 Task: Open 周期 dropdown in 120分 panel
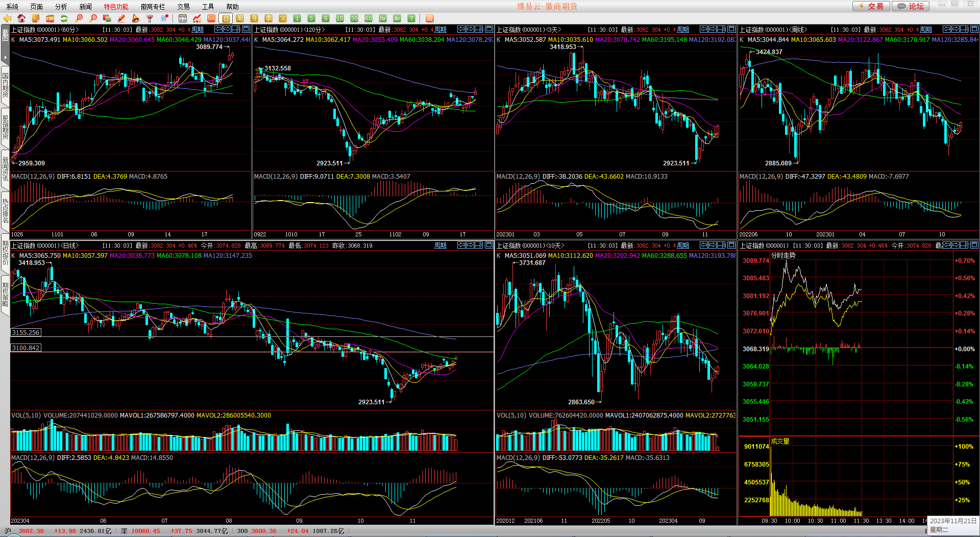pos(440,30)
